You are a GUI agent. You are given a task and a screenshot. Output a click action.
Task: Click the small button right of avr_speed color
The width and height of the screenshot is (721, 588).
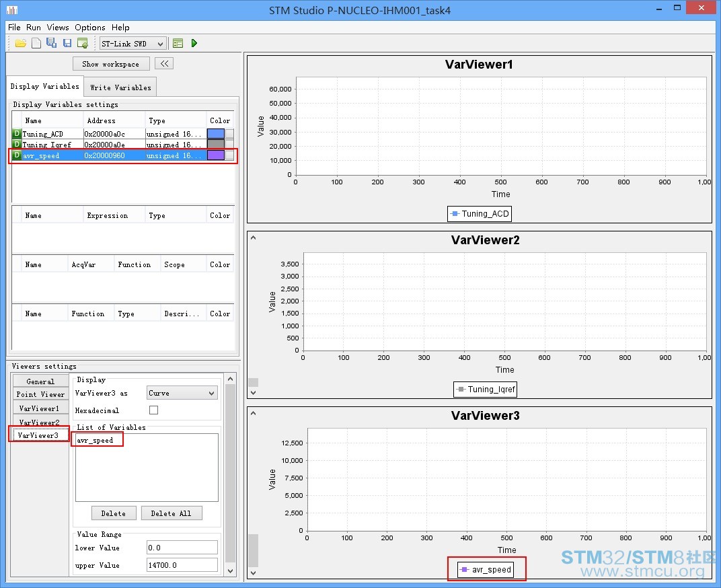coord(229,155)
